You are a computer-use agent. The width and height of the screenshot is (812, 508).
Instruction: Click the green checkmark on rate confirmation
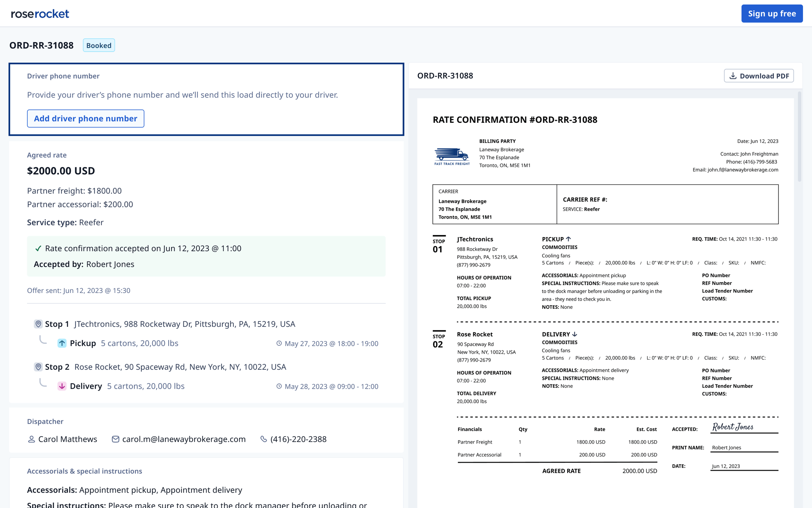[x=38, y=248]
